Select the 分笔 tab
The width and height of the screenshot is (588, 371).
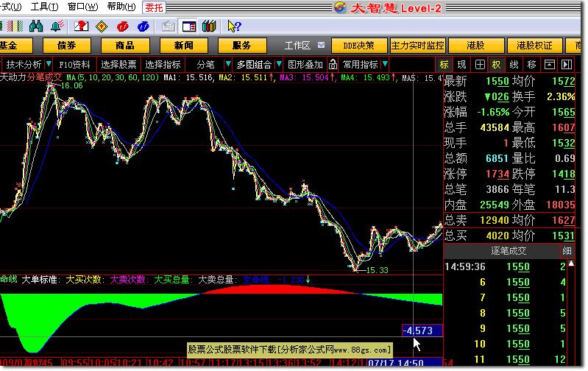pyautogui.click(x=205, y=65)
